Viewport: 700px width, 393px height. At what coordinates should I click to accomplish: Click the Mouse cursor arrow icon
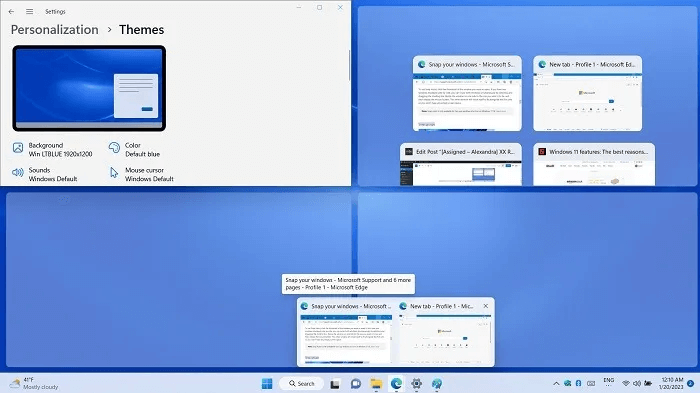point(114,172)
